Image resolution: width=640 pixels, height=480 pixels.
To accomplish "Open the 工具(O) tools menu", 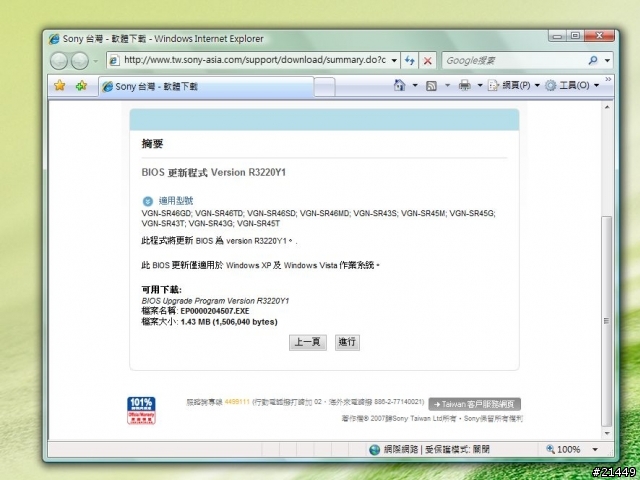I will pos(572,85).
